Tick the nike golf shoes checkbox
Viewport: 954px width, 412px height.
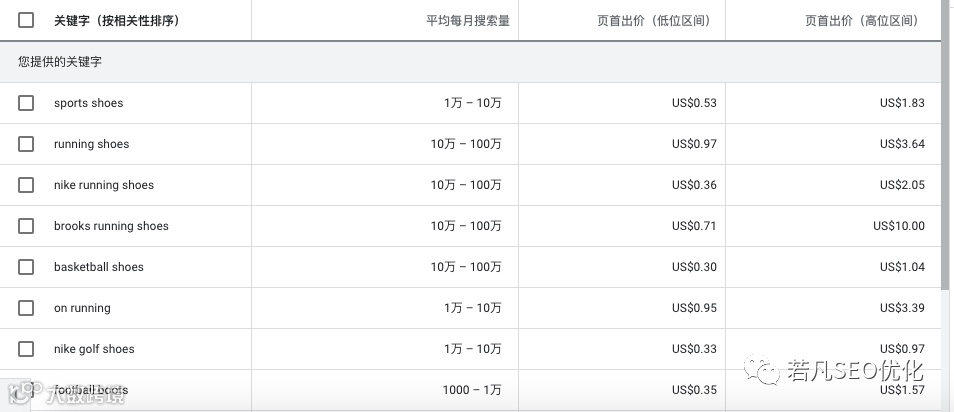point(26,349)
